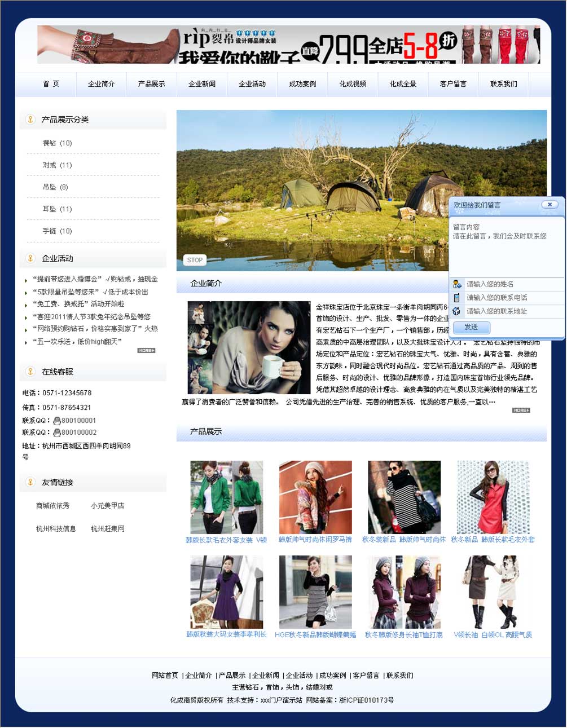Select 联系我们 in the top navigation
The width and height of the screenshot is (567, 728).
coord(503,84)
